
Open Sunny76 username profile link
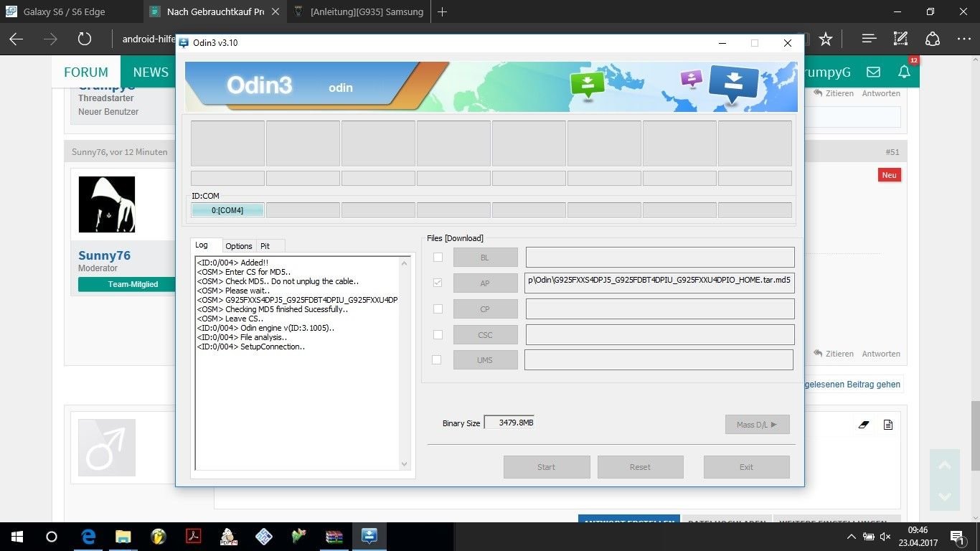tap(105, 255)
